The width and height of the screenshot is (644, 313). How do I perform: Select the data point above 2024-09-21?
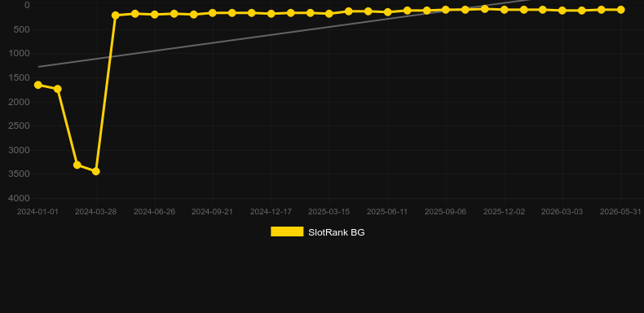212,13
